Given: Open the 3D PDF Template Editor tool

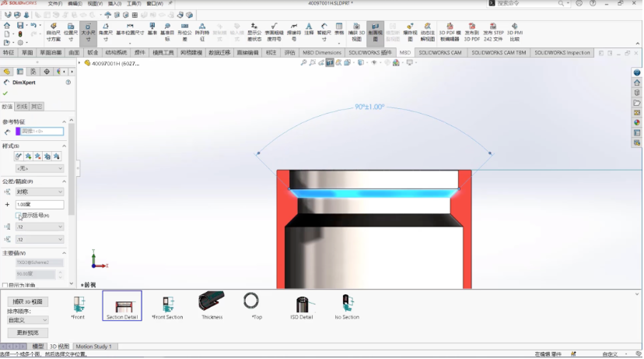Looking at the screenshot, I should coord(450,32).
